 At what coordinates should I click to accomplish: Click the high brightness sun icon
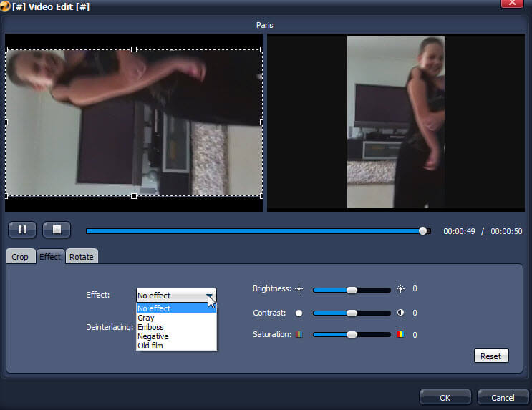click(401, 289)
